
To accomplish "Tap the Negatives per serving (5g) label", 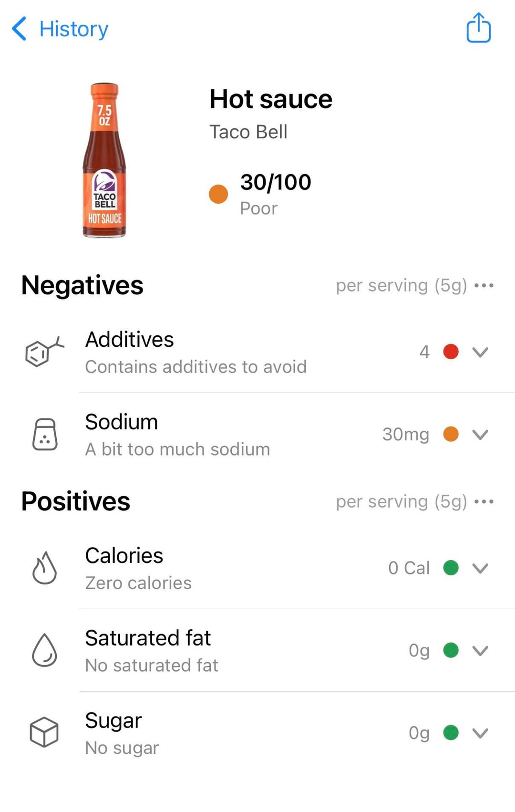I will (x=401, y=285).
